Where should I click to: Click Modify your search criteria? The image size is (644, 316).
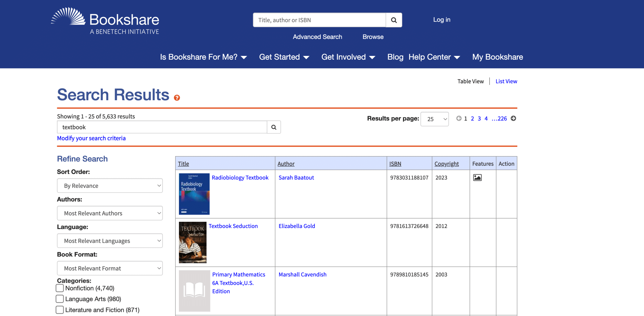point(91,138)
